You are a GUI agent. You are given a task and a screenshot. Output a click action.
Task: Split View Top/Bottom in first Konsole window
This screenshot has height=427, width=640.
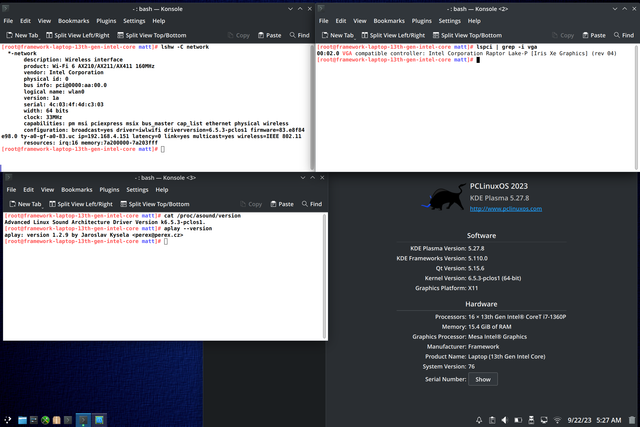pyautogui.click(x=151, y=36)
